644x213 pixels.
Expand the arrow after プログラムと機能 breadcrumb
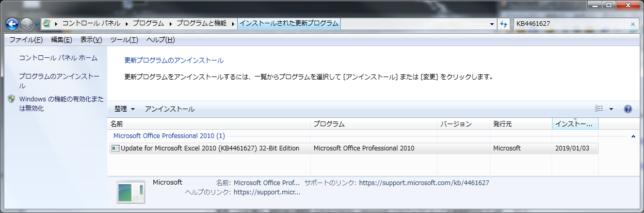coord(233,24)
